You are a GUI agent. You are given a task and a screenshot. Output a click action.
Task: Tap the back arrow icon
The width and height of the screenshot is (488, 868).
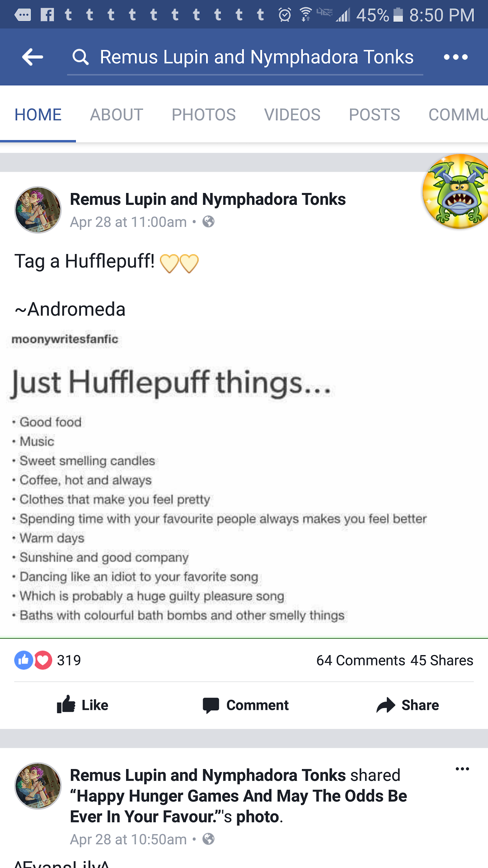(33, 57)
